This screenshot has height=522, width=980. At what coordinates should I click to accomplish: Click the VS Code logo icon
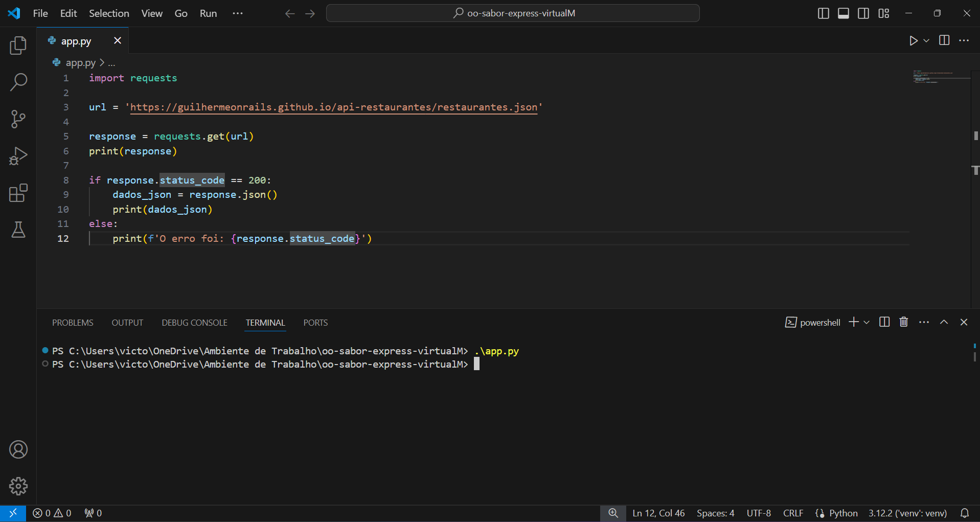point(14,13)
